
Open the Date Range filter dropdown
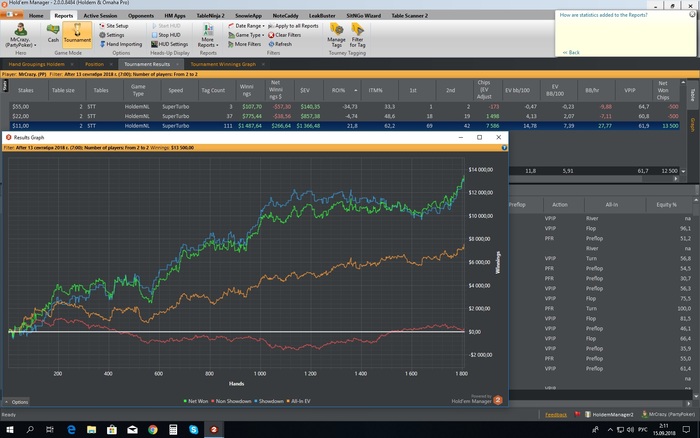(x=246, y=26)
